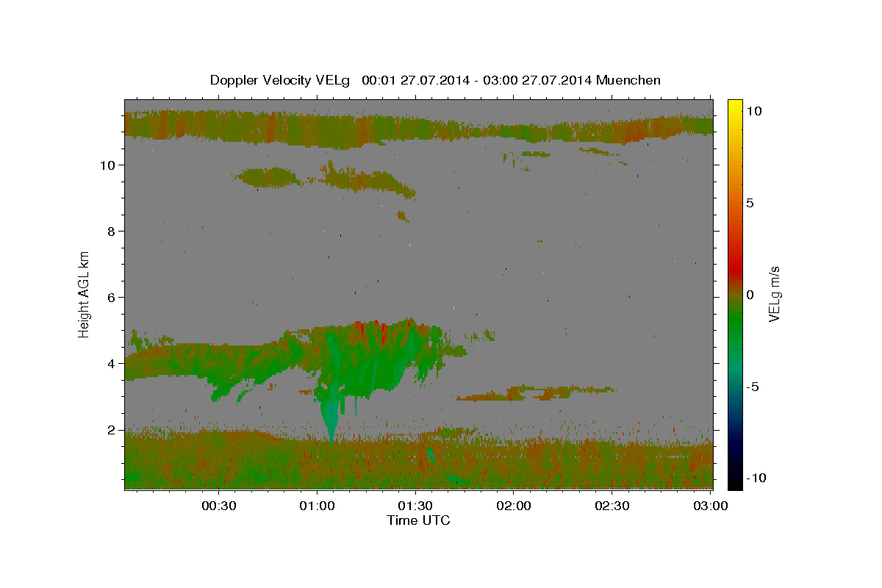Click the 02:30 time tick label
Viewport: 882px width, 588px height.
pyautogui.click(x=612, y=506)
